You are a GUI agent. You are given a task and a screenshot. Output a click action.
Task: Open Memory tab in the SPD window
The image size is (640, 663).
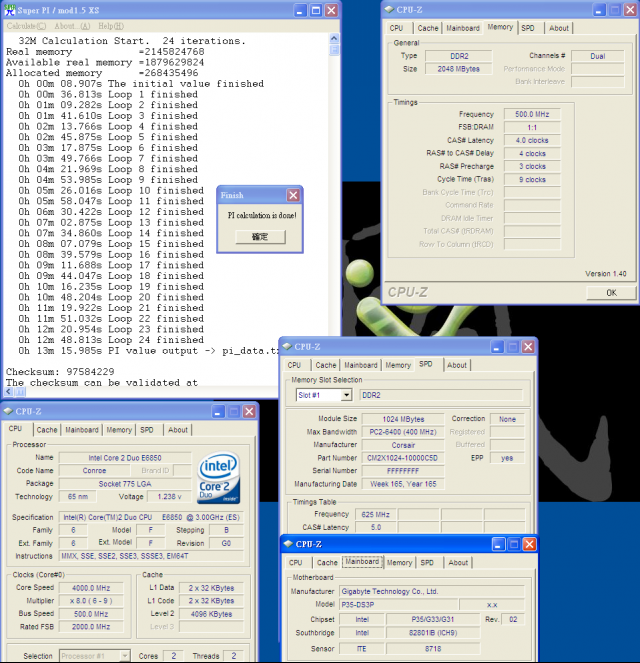(x=398, y=365)
